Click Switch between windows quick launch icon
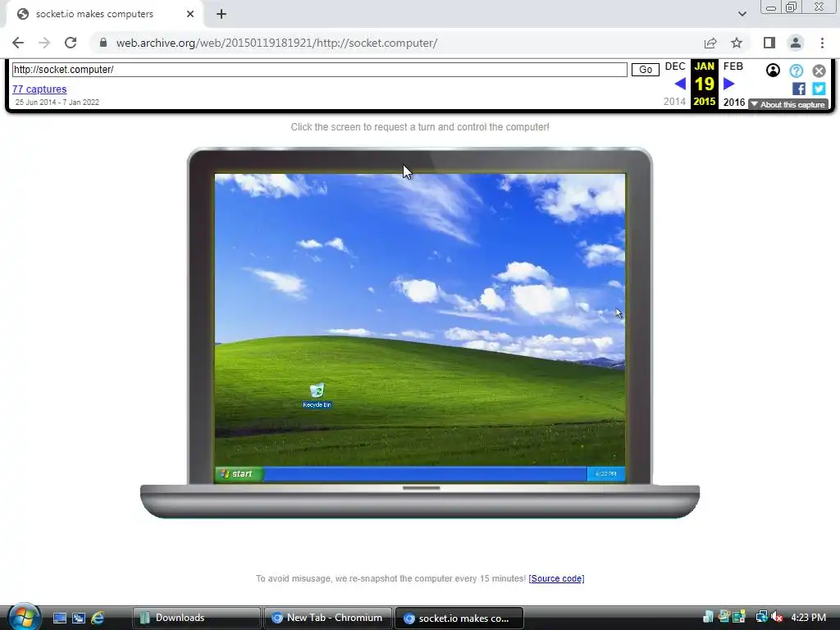This screenshot has width=840, height=630. (78, 618)
